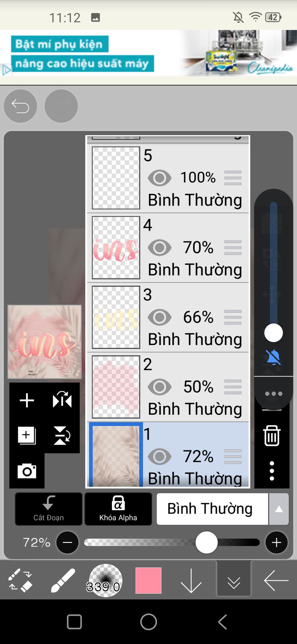Expand blend mode arrow beside Bình Thường

(x=279, y=509)
